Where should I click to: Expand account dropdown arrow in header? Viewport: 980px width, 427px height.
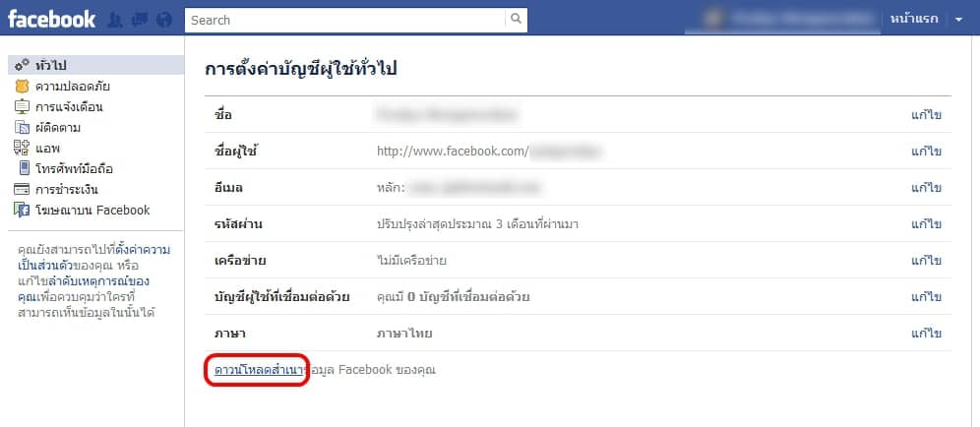[x=958, y=20]
